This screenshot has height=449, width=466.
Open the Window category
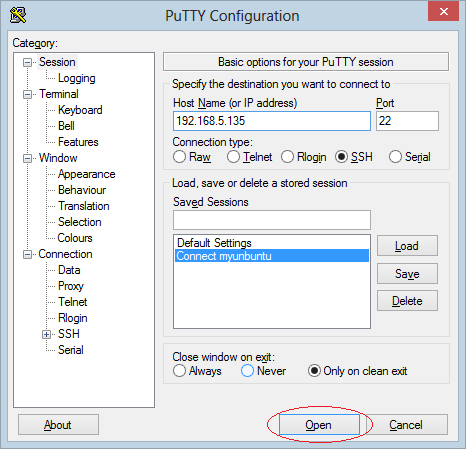tap(58, 158)
